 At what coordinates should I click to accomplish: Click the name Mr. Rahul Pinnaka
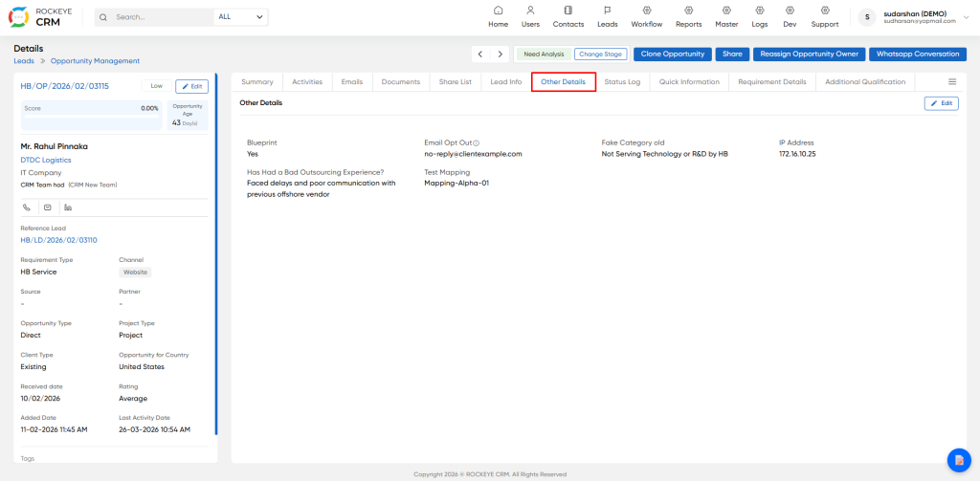(x=55, y=147)
